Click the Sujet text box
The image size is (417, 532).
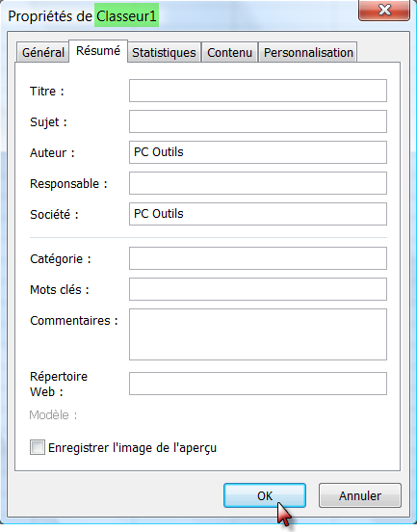point(258,121)
